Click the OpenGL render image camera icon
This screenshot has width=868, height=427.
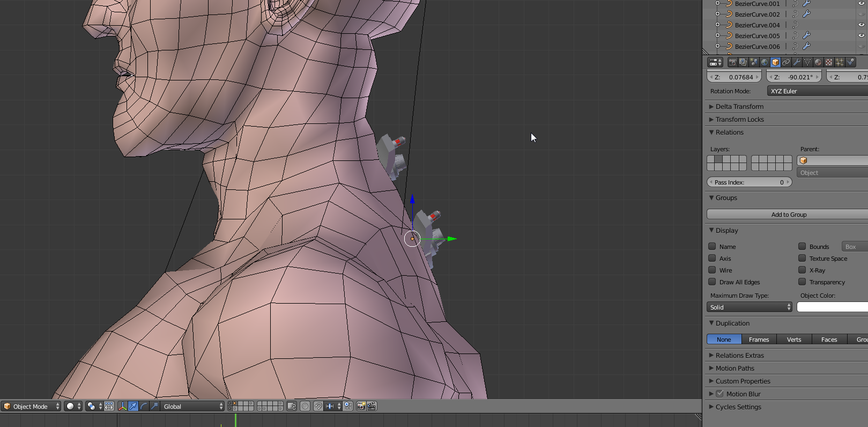[361, 406]
